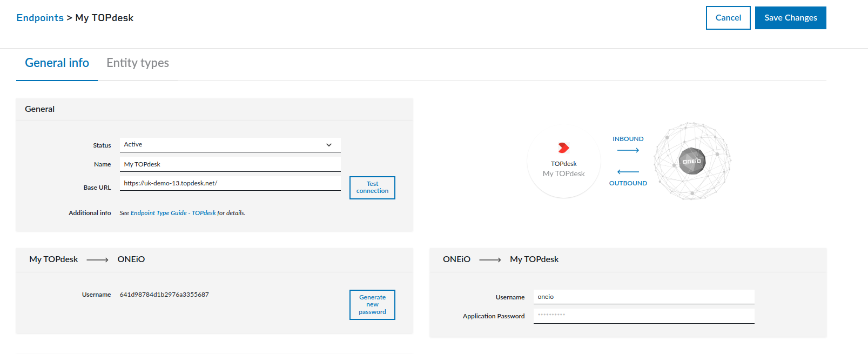
Task: Click the OUTBOUND left arrow icon
Action: (628, 172)
